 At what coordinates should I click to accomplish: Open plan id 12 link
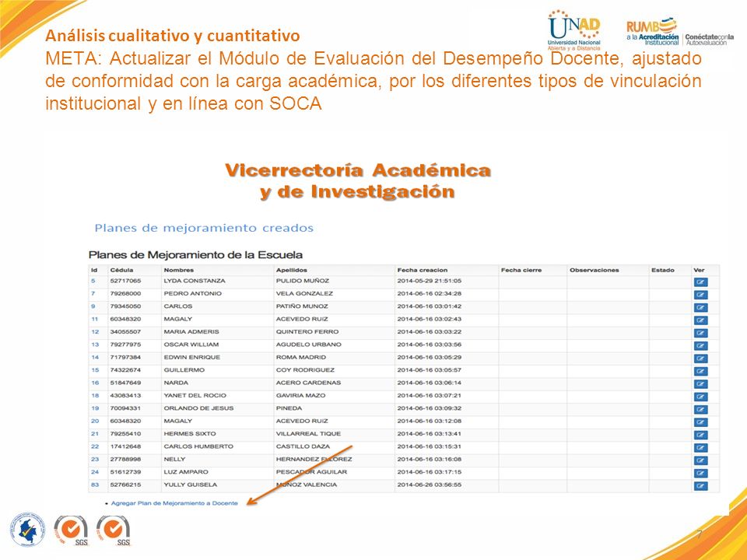95,332
